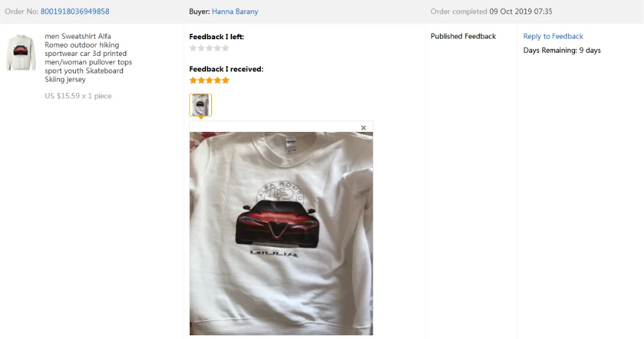
Task: Click the Reply to Feedback link
Action: point(553,36)
